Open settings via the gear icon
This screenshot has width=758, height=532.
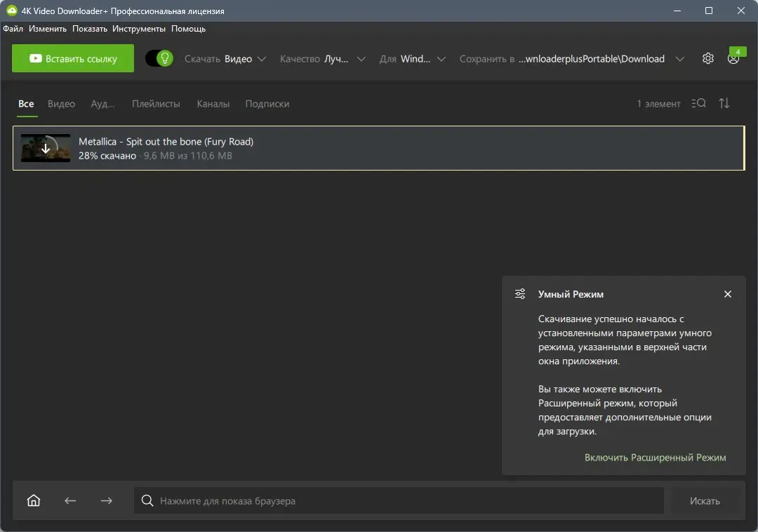point(707,58)
